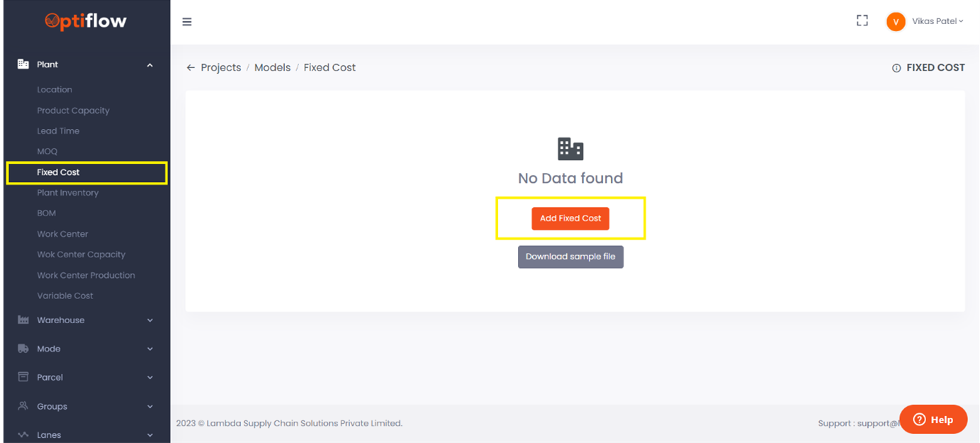Image resolution: width=980 pixels, height=443 pixels.
Task: Toggle the sidebar with the hamburger icon
Action: pos(186,21)
